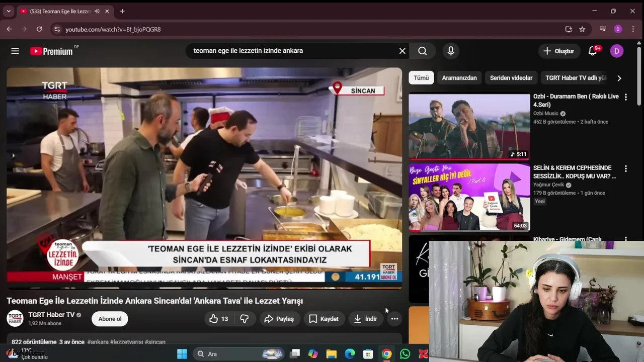The width and height of the screenshot is (644, 362).
Task: Open Ozbi Duramam Ben video thumbnail
Action: [x=469, y=127]
